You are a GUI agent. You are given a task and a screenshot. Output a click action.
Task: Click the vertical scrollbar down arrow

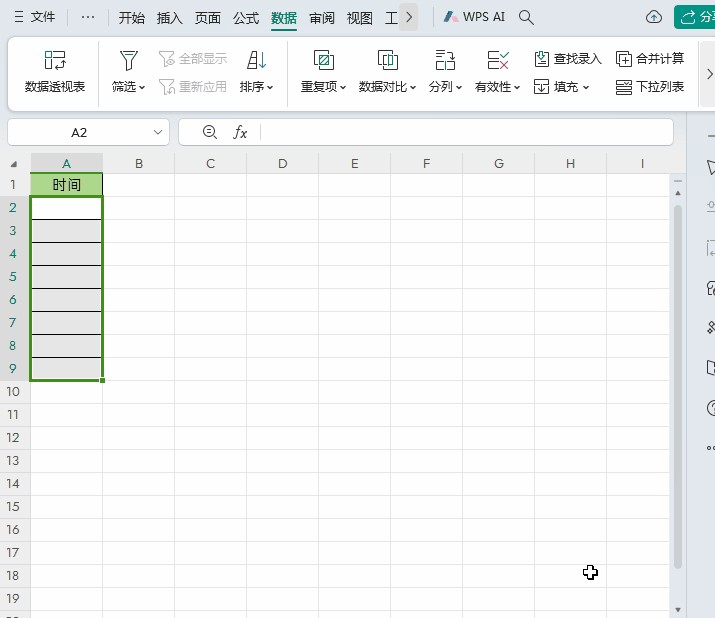tap(679, 608)
